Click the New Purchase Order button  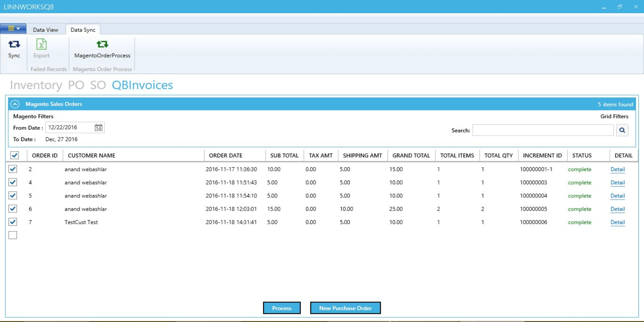coord(345,308)
